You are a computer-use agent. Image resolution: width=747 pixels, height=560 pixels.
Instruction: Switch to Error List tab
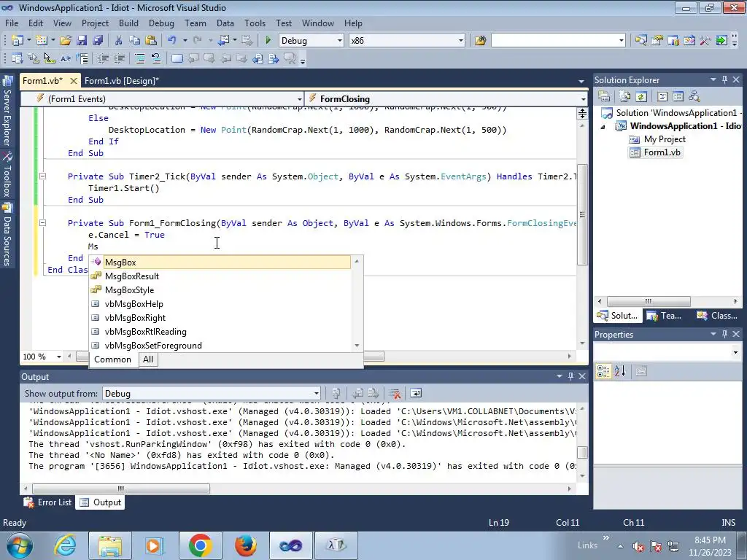pos(48,502)
